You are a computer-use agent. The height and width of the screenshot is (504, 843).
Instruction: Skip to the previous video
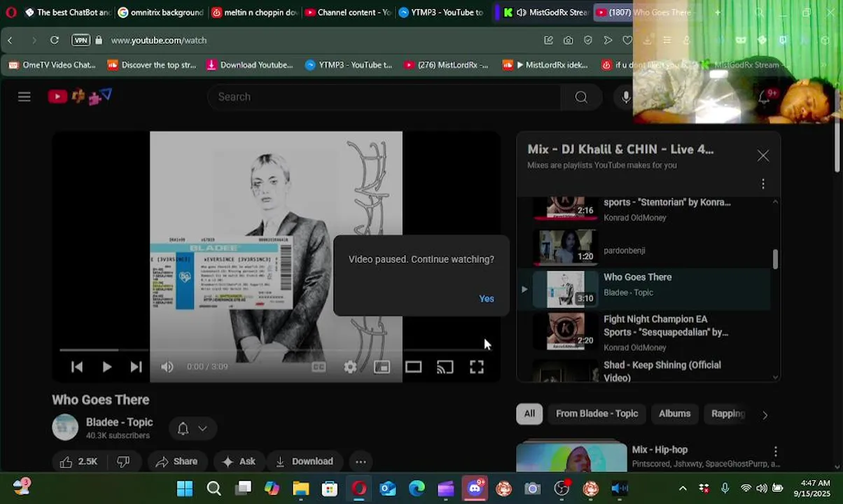pos(77,367)
